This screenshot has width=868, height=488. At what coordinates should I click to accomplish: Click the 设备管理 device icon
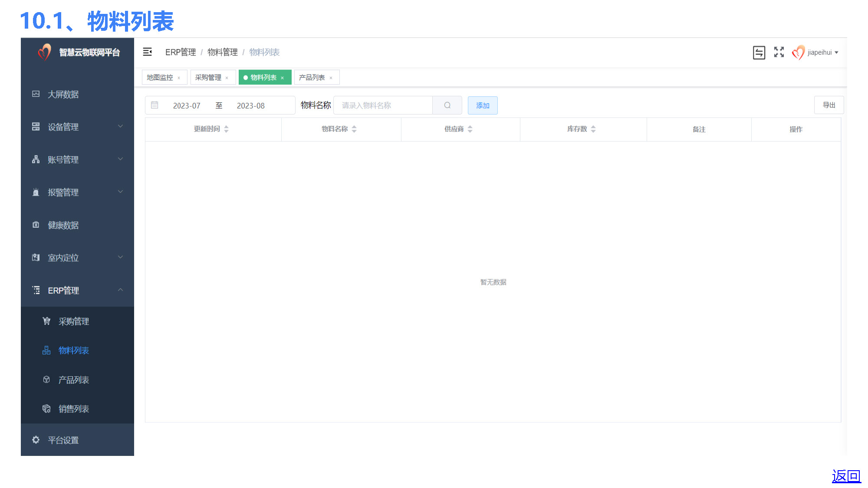click(x=36, y=127)
